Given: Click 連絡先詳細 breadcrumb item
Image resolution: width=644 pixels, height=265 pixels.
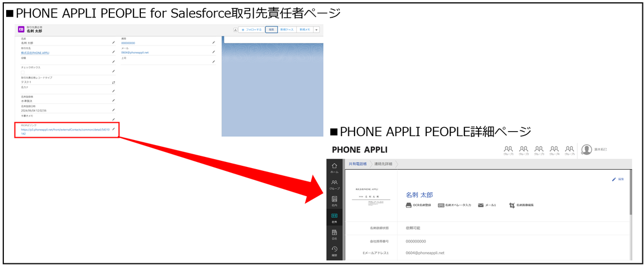Looking at the screenshot, I should pos(383,164).
